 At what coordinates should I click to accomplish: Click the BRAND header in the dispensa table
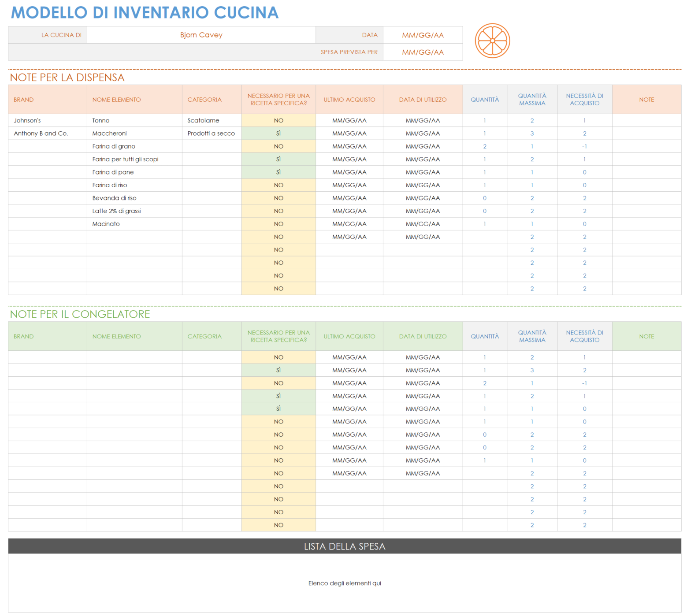(48, 100)
